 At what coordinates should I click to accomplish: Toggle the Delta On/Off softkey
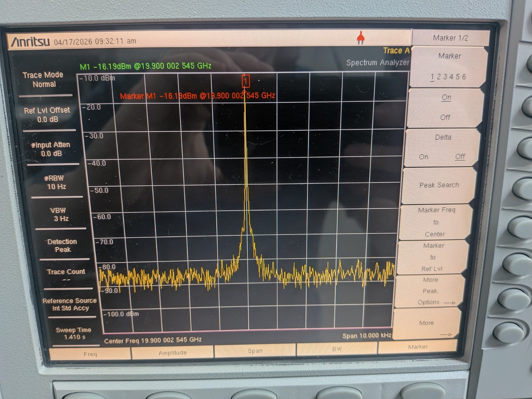point(442,147)
